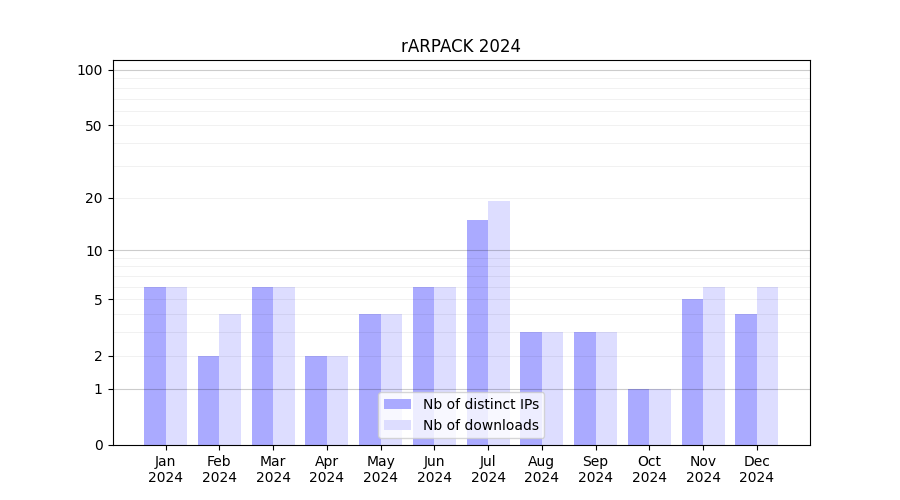Click the November distinct IPs bar
The height and width of the screenshot is (500, 900).
(692, 371)
